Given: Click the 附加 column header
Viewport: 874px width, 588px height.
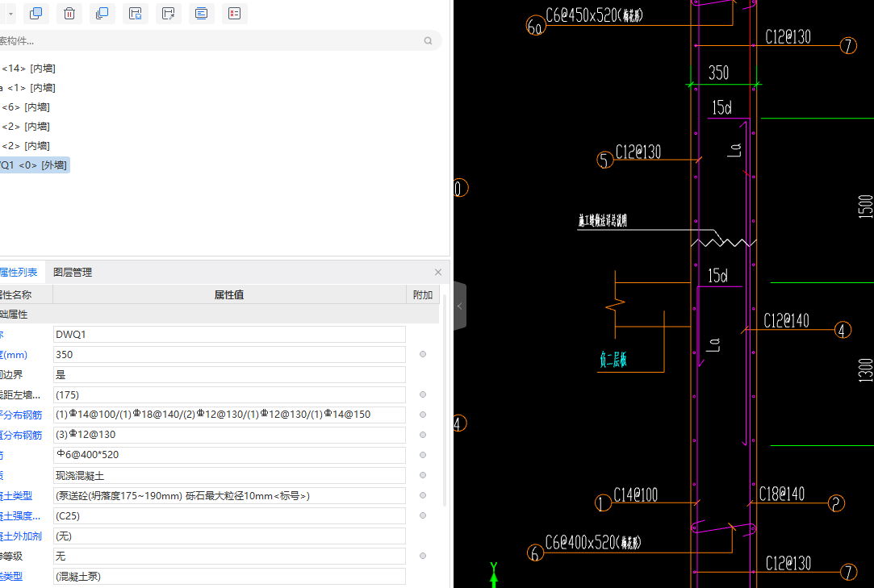Looking at the screenshot, I should 423,295.
